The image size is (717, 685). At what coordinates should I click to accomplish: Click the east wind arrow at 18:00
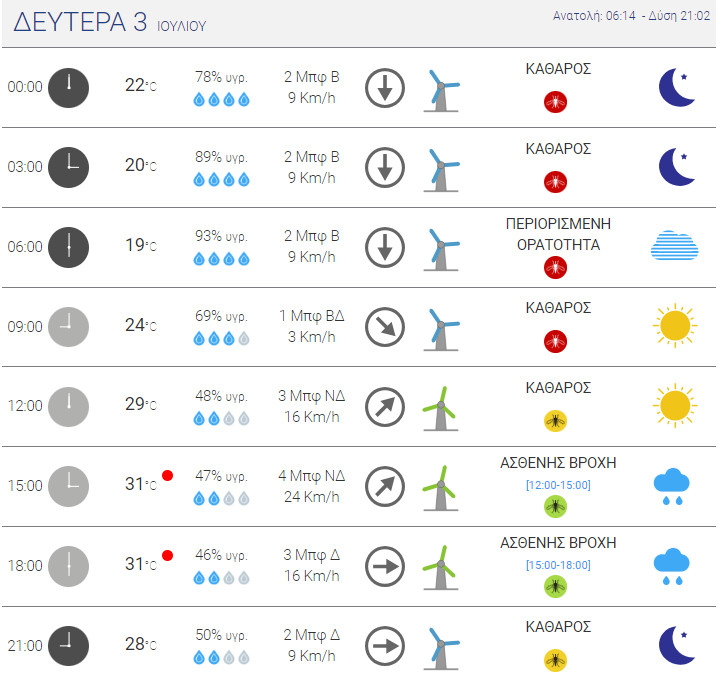click(x=384, y=565)
